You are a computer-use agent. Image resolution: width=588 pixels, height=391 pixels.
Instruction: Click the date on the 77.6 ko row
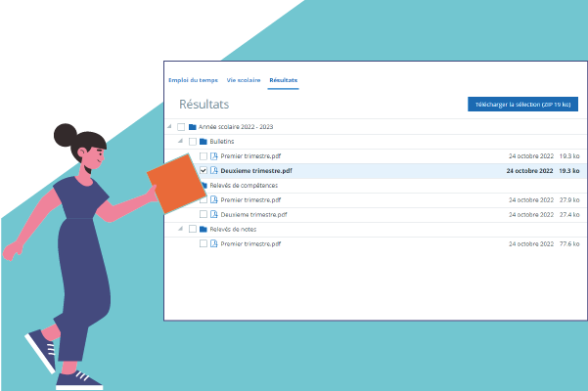click(531, 243)
